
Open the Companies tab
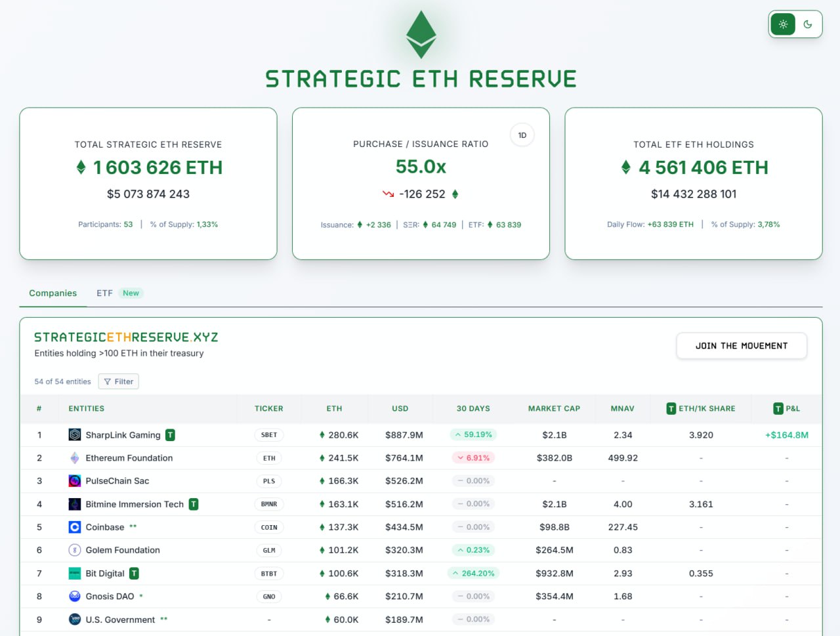(x=53, y=293)
